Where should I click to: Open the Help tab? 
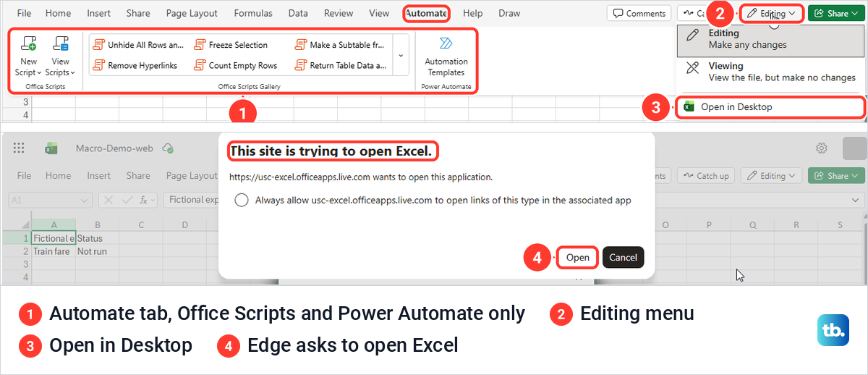point(473,13)
